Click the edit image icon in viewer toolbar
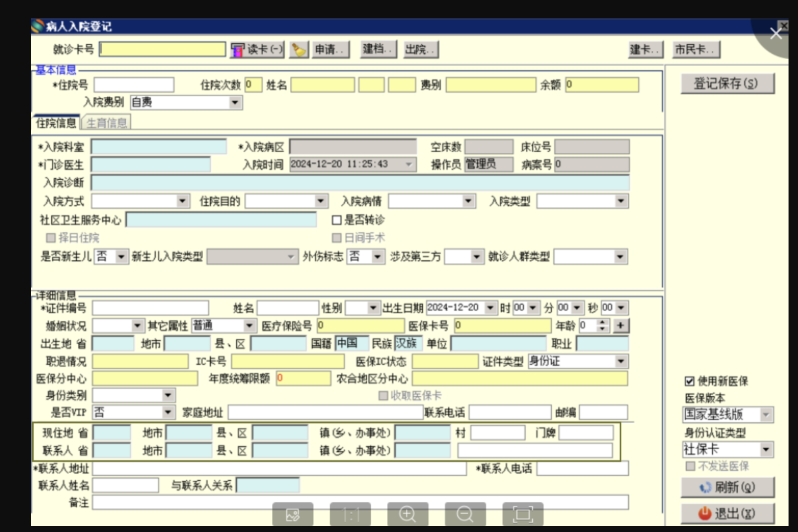The height and width of the screenshot is (532, 798). [292, 514]
